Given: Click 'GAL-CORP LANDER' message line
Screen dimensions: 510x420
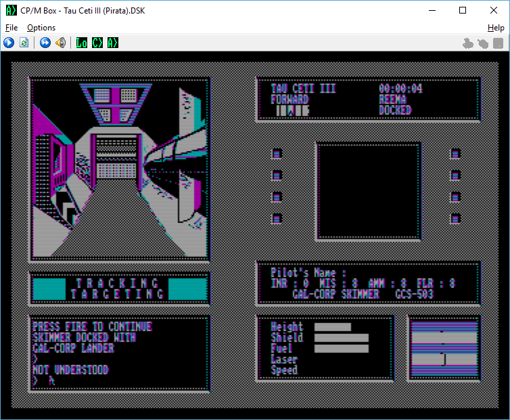Looking at the screenshot, I should [x=74, y=348].
